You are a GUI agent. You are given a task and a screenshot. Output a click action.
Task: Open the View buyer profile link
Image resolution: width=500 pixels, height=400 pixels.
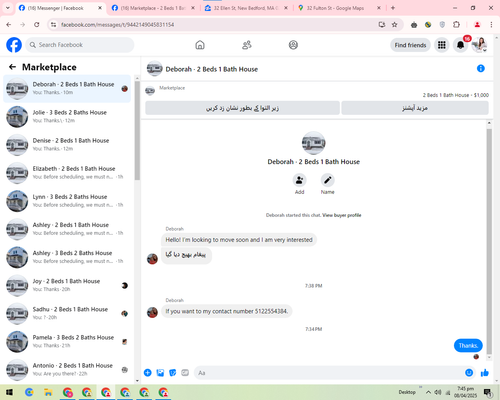pyautogui.click(x=342, y=215)
